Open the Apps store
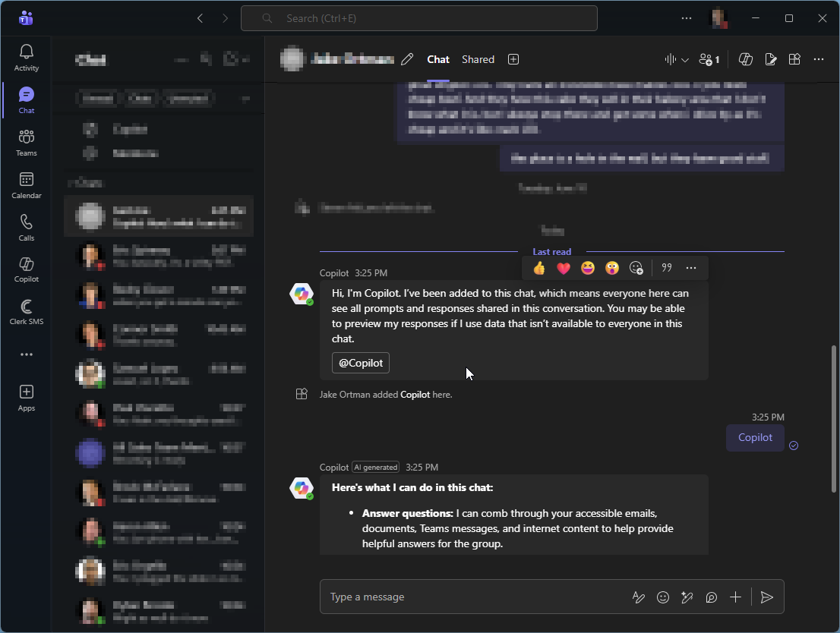Viewport: 840px width, 633px height. tap(27, 398)
